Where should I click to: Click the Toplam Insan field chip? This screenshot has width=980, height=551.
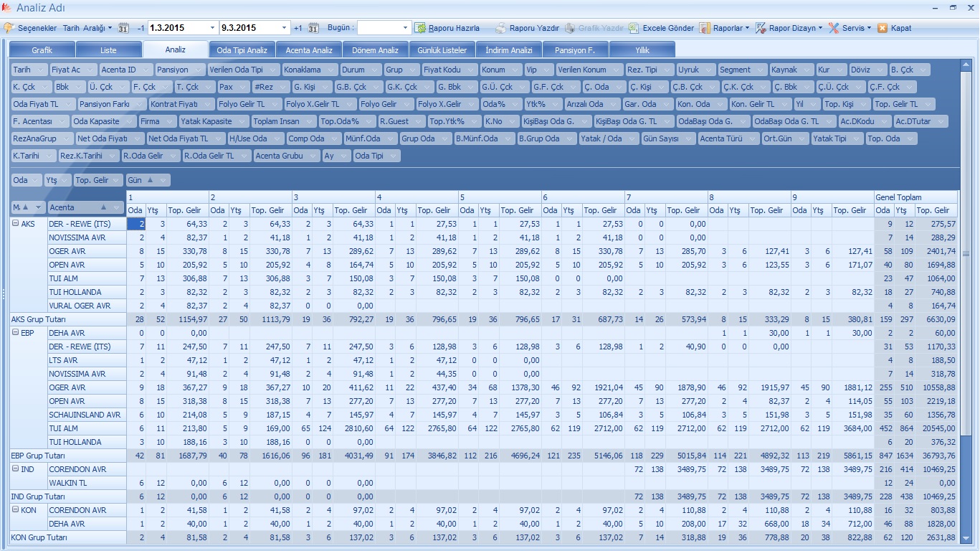click(283, 121)
